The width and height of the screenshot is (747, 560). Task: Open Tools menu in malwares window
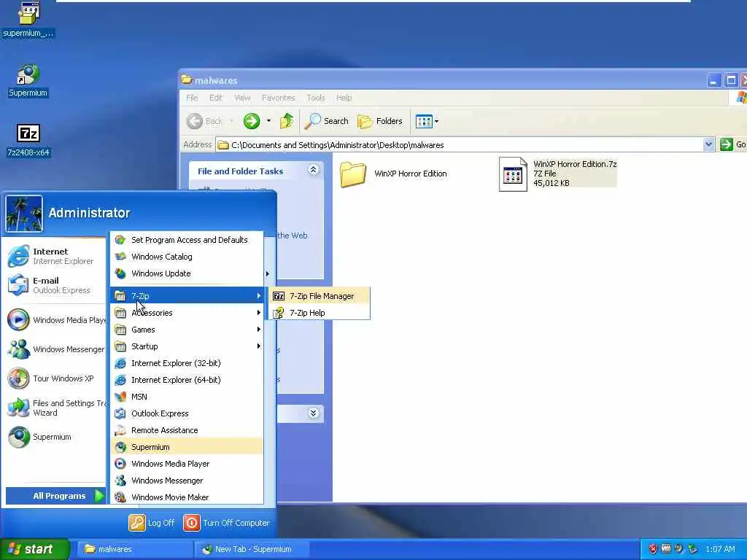pyautogui.click(x=315, y=98)
